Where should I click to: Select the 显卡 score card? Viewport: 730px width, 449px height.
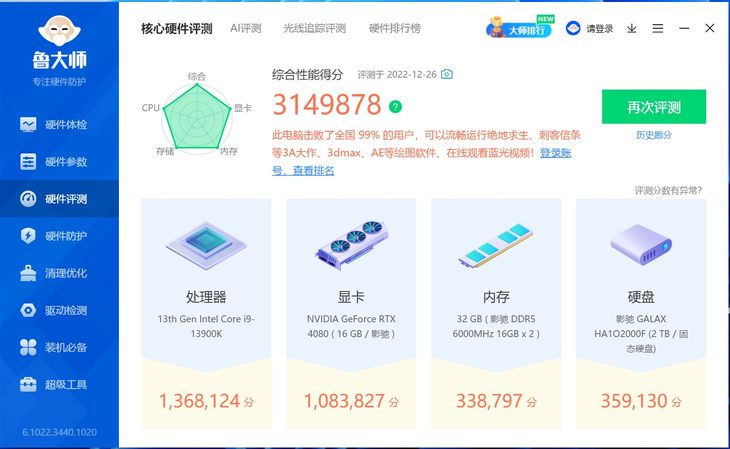(351, 313)
